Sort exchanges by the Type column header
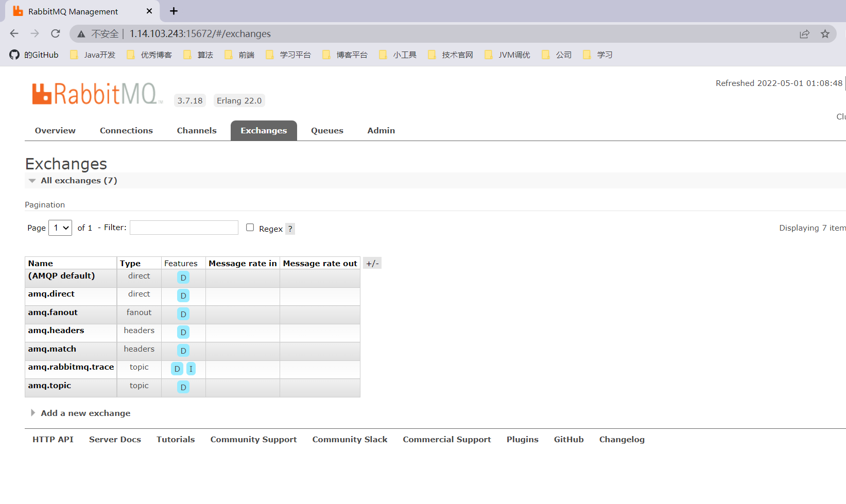The image size is (846, 504). click(130, 264)
